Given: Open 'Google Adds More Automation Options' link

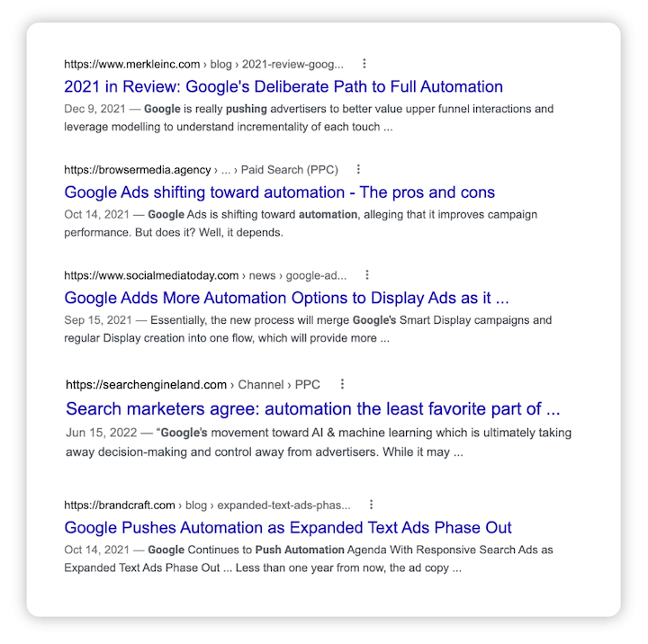Looking at the screenshot, I should click(x=286, y=299).
